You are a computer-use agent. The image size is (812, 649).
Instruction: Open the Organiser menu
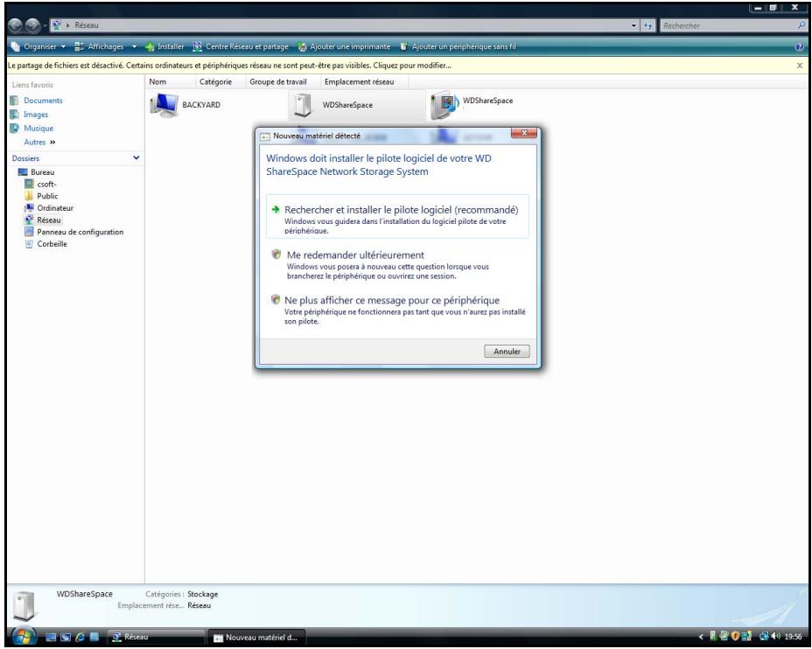click(x=38, y=46)
